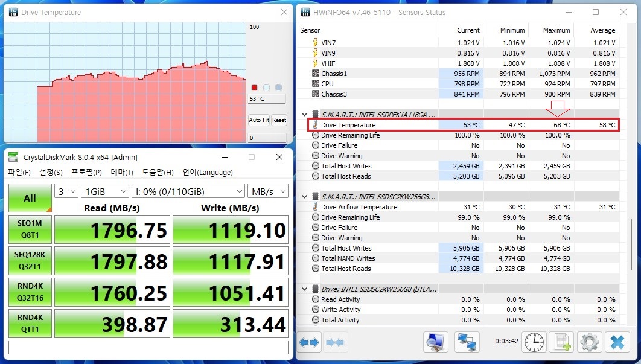Click the clock reset timer icon
The height and width of the screenshot is (364, 641).
coord(534,342)
